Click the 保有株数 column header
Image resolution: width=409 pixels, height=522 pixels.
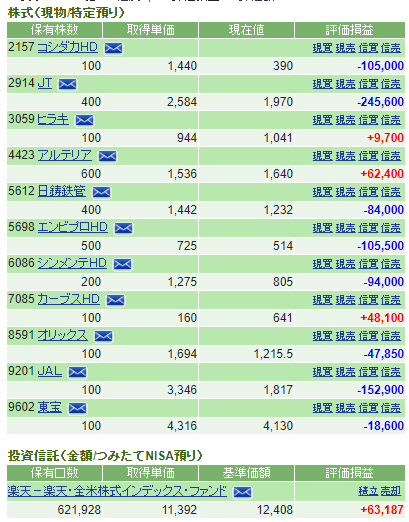pyautogui.click(x=54, y=30)
